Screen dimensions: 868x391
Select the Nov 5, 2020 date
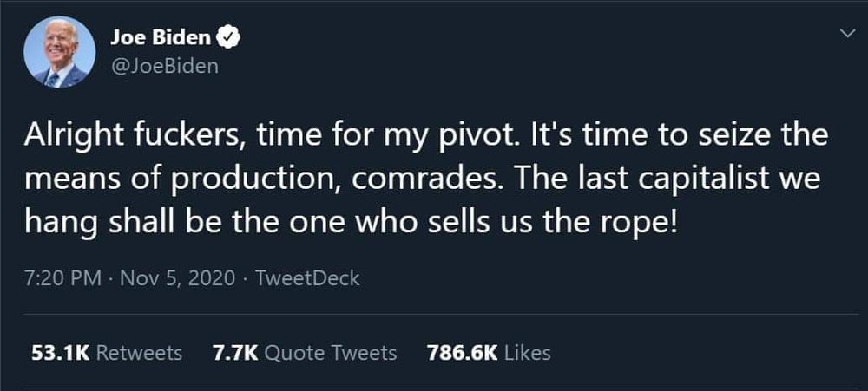point(177,278)
